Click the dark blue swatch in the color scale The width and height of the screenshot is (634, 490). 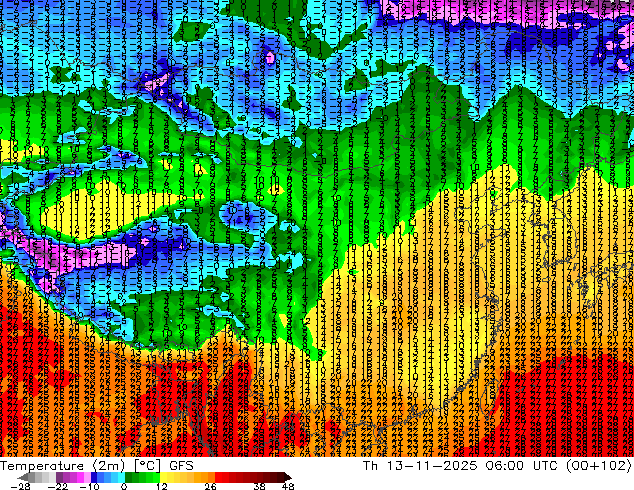pos(94,477)
